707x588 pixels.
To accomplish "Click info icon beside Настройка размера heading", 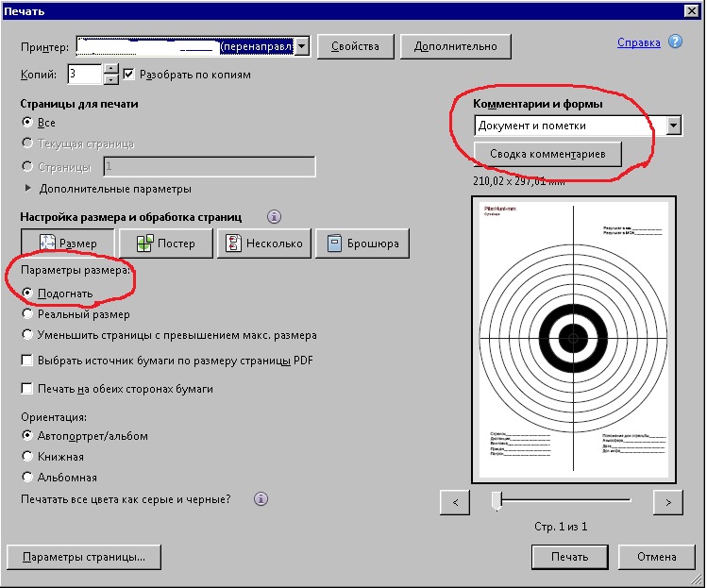I will [x=275, y=216].
